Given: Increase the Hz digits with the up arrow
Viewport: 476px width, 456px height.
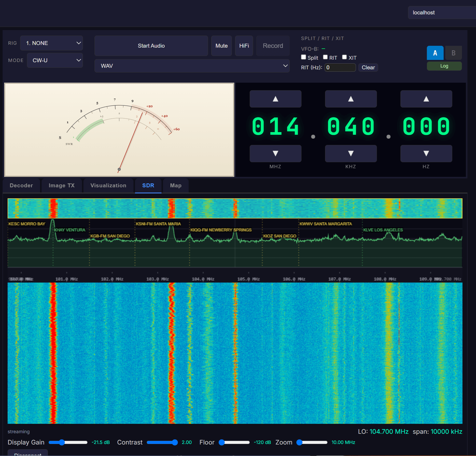Looking at the screenshot, I should [426, 99].
